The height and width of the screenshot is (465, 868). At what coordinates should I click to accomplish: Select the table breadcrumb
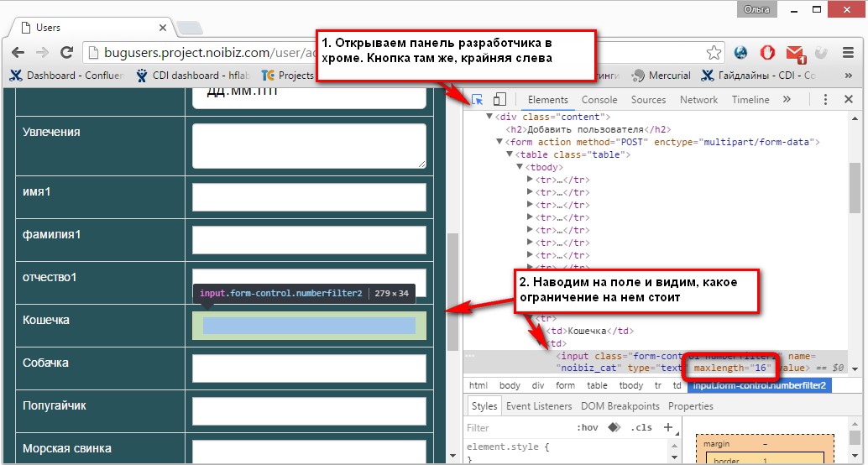(x=598, y=385)
